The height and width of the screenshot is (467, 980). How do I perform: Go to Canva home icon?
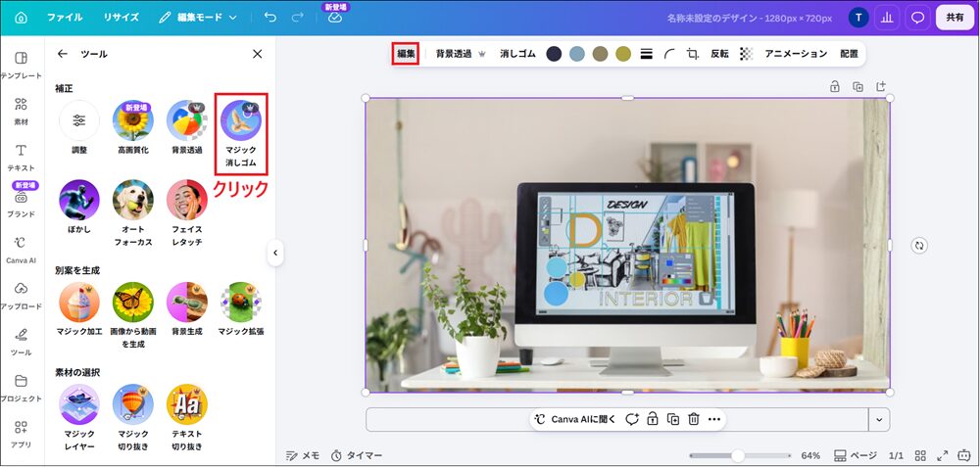click(21, 18)
